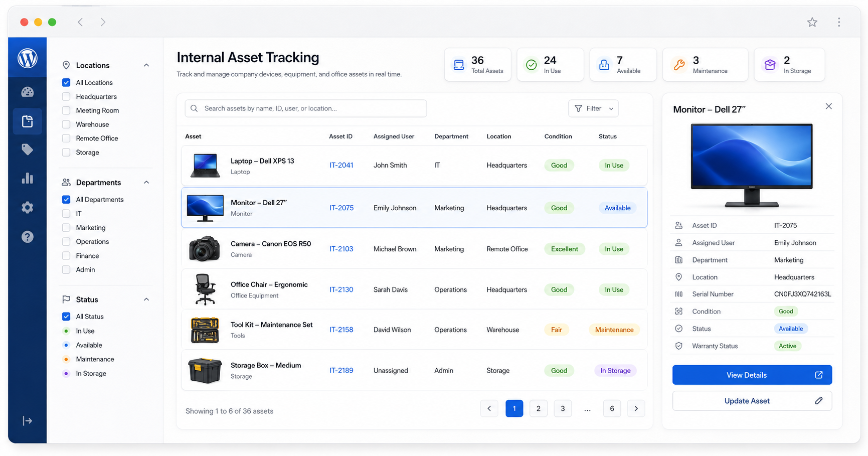Image resolution: width=868 pixels, height=456 pixels.
Task: Open page 3 of assets
Action: coord(563,408)
